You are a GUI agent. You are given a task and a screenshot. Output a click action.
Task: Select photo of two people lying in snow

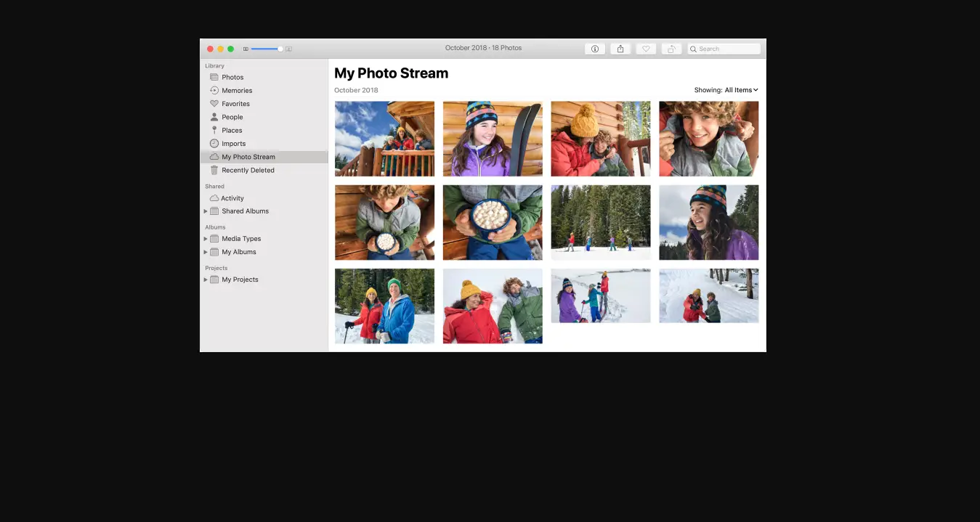tap(493, 306)
